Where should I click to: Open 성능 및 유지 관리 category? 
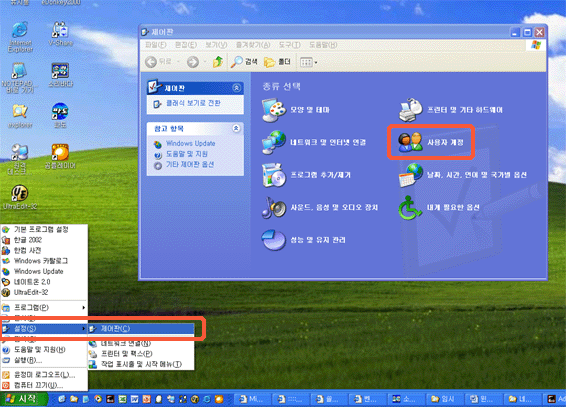(x=304, y=240)
